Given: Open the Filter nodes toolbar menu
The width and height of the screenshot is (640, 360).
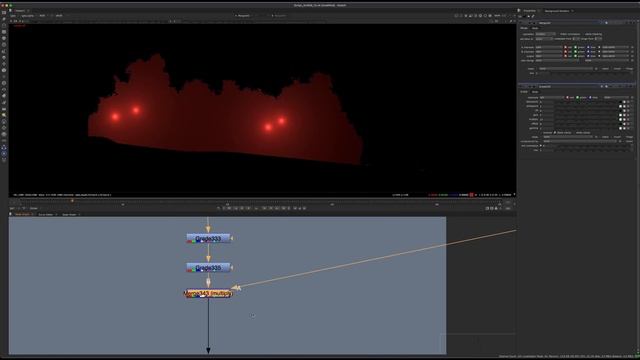Looking at the screenshot, I should (4, 44).
